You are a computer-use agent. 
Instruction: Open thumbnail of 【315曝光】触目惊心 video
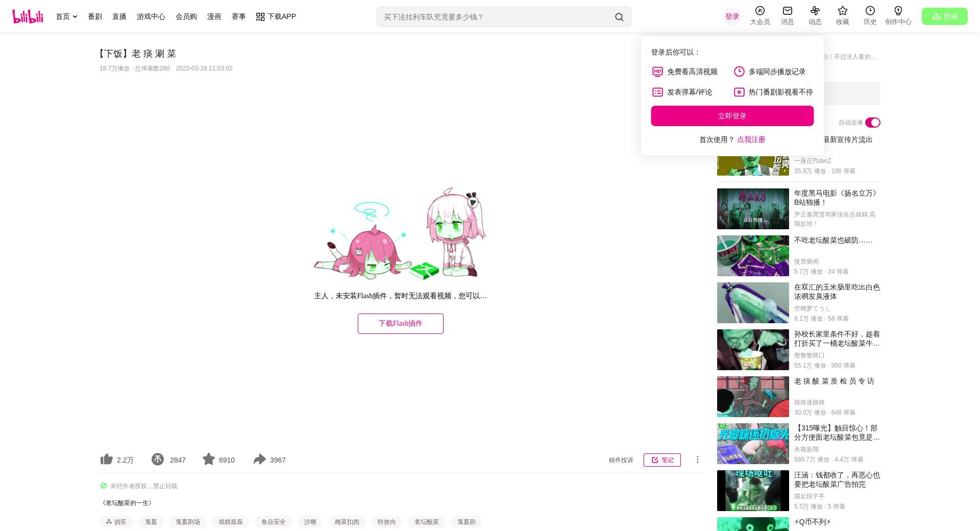753,444
